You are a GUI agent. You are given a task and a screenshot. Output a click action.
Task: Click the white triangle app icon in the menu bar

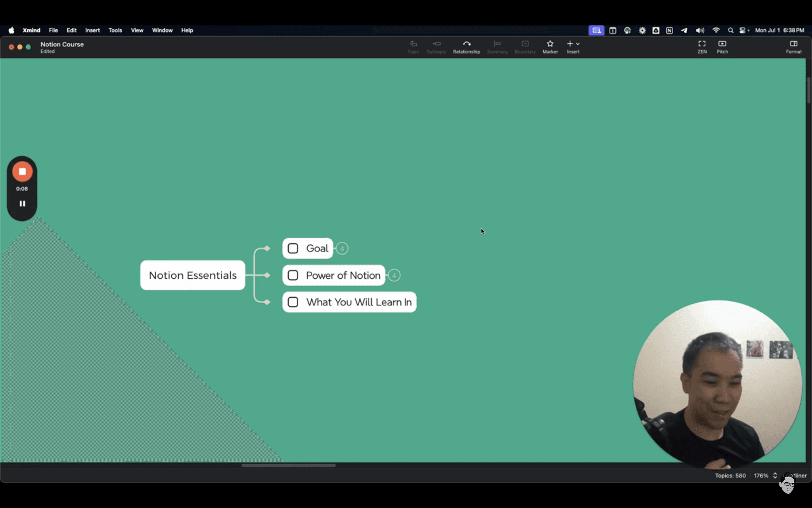pyautogui.click(x=656, y=30)
